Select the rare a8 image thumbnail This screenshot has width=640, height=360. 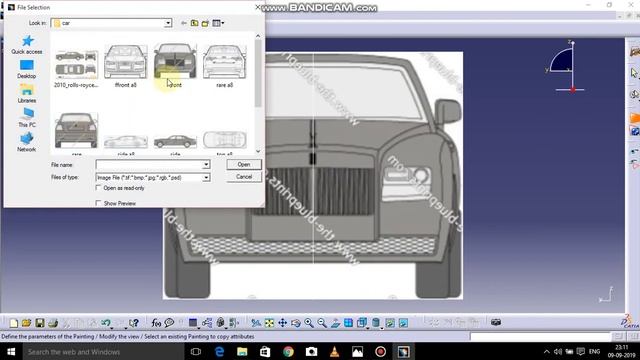(x=224, y=66)
